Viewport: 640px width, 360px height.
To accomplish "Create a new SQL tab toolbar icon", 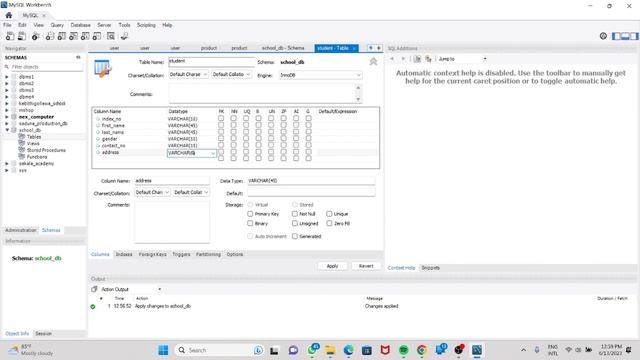I will click(10, 36).
